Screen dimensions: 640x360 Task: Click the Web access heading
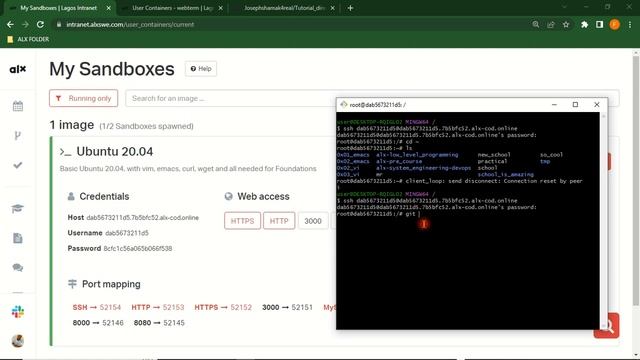(x=263, y=196)
